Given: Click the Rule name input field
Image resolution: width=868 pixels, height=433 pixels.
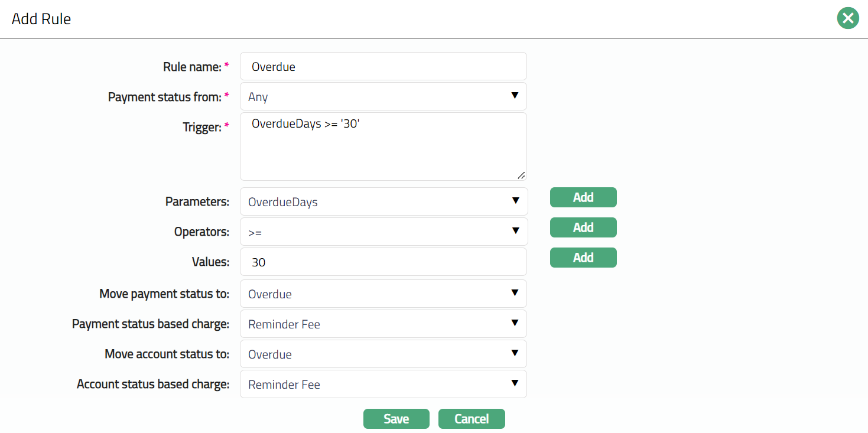Looking at the screenshot, I should tap(383, 67).
